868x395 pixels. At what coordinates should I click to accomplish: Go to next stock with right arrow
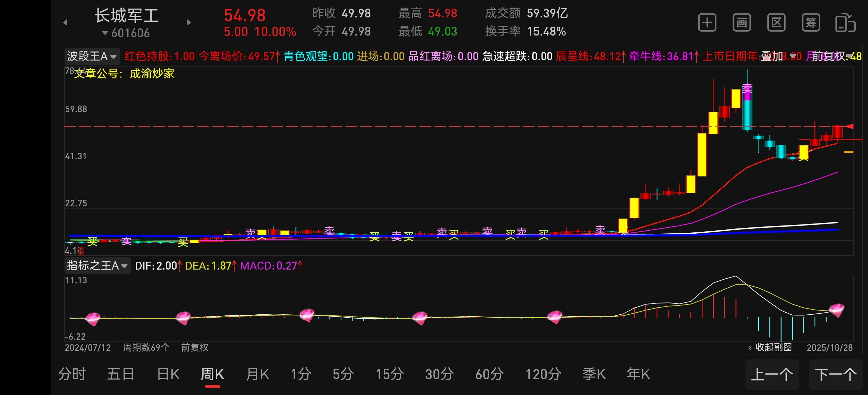tap(189, 23)
